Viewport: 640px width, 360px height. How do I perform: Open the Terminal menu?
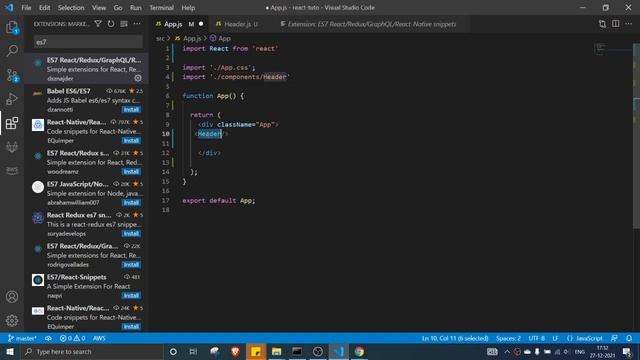coord(161,8)
